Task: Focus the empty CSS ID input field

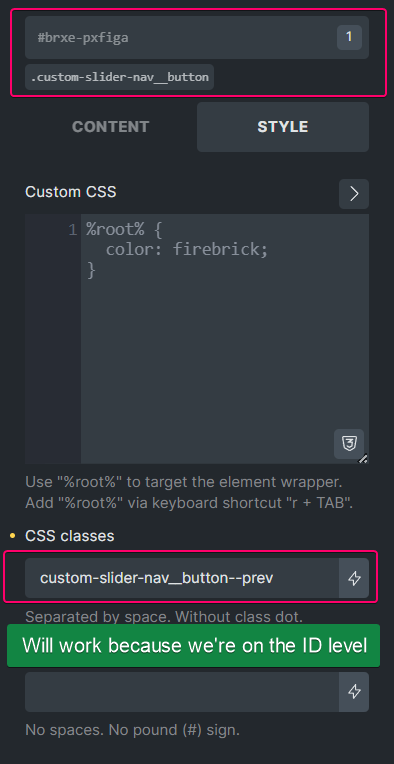Action: [182, 692]
